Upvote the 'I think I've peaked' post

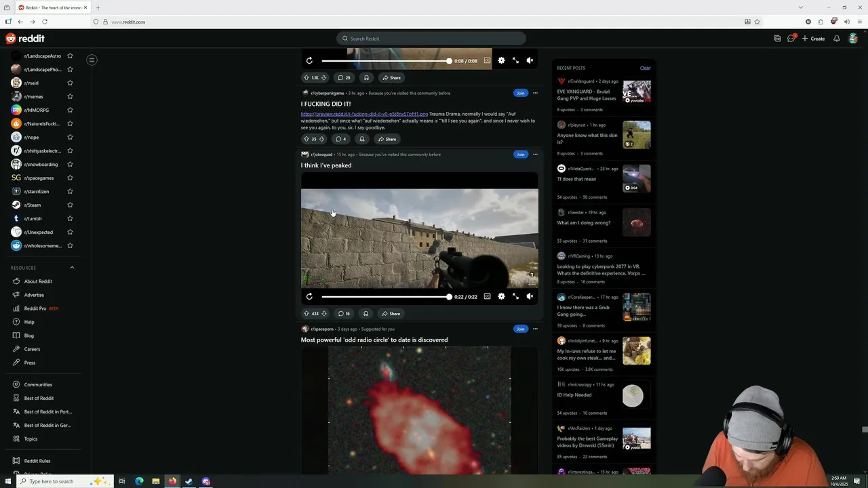coord(307,314)
